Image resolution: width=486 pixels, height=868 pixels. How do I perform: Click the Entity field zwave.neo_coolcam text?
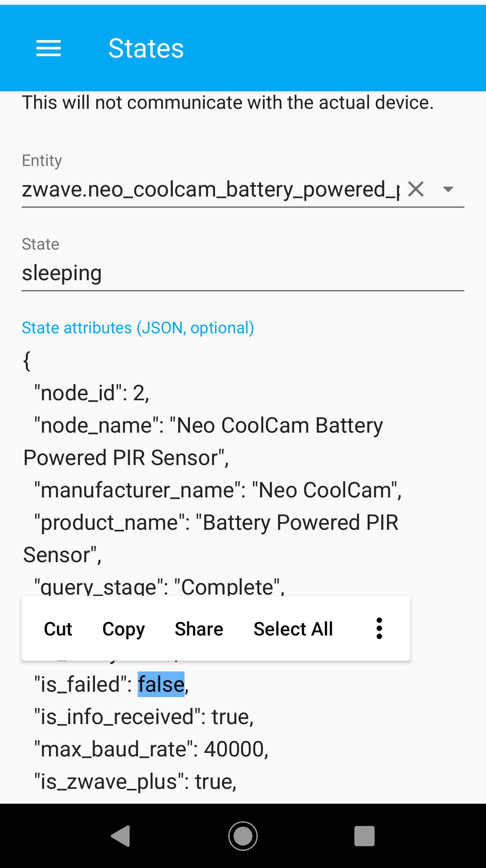tap(211, 189)
